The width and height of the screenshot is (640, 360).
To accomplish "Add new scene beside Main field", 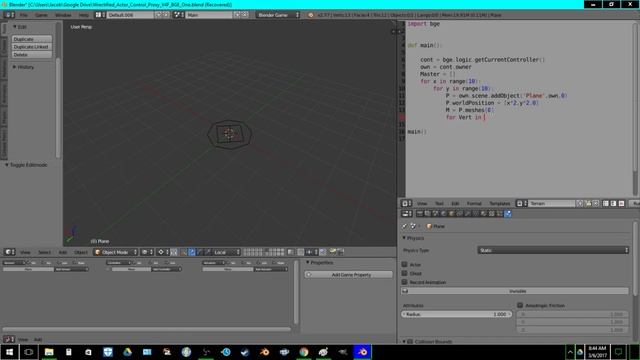I will [237, 15].
